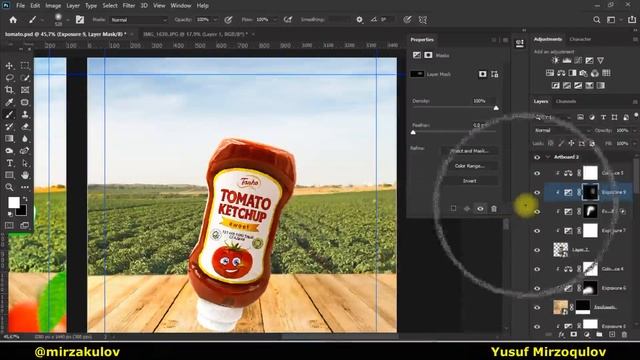Screen dimensions: 640x360
Task: Click the delete mask trash icon
Action: pos(494,209)
